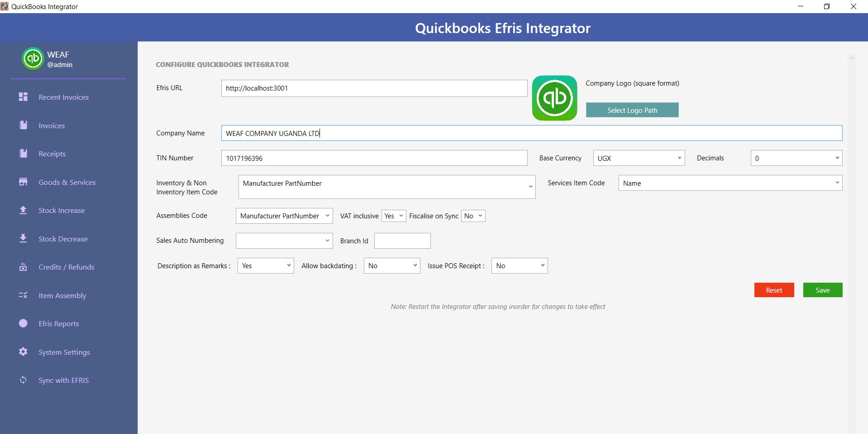Click the Recent Invoices dashboard icon
The image size is (868, 434).
pyautogui.click(x=23, y=97)
